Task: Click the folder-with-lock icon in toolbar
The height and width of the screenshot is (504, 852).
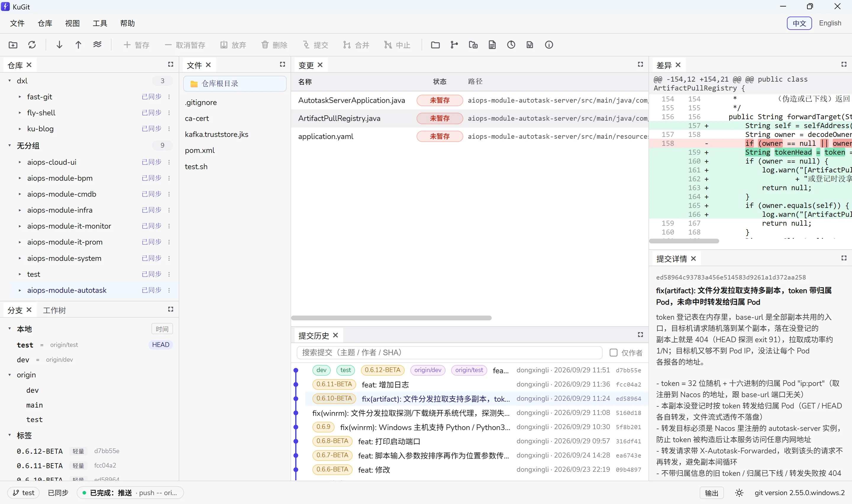Action: (x=473, y=45)
